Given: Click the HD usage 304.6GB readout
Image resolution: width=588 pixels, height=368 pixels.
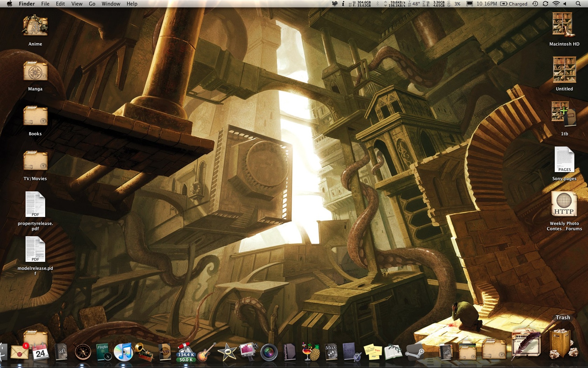Looking at the screenshot, I should coord(360,4).
